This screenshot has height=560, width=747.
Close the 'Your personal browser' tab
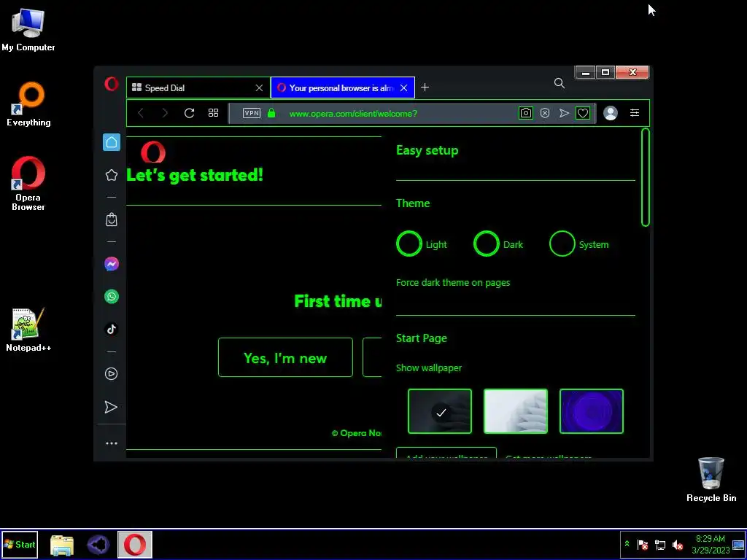tap(404, 87)
